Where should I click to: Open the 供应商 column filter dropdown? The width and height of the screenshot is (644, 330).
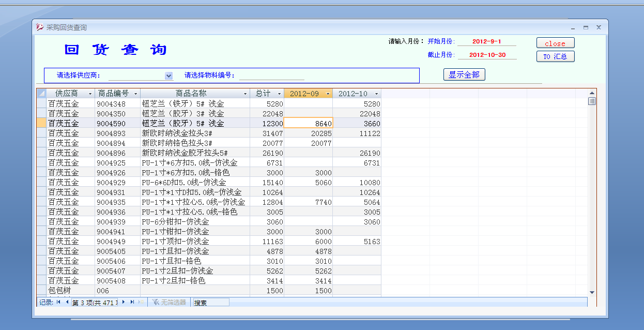pos(90,94)
